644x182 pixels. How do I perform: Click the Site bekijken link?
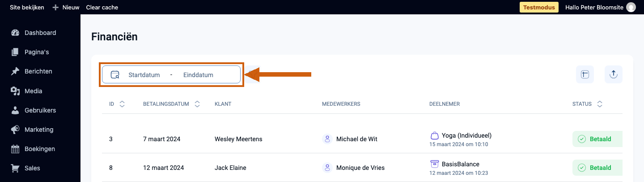pyautogui.click(x=27, y=7)
